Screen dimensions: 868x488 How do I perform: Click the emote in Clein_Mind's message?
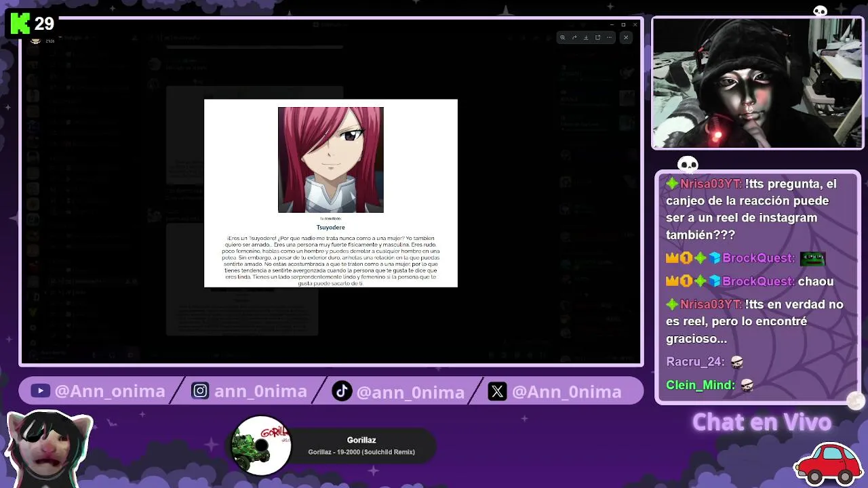[x=747, y=385]
